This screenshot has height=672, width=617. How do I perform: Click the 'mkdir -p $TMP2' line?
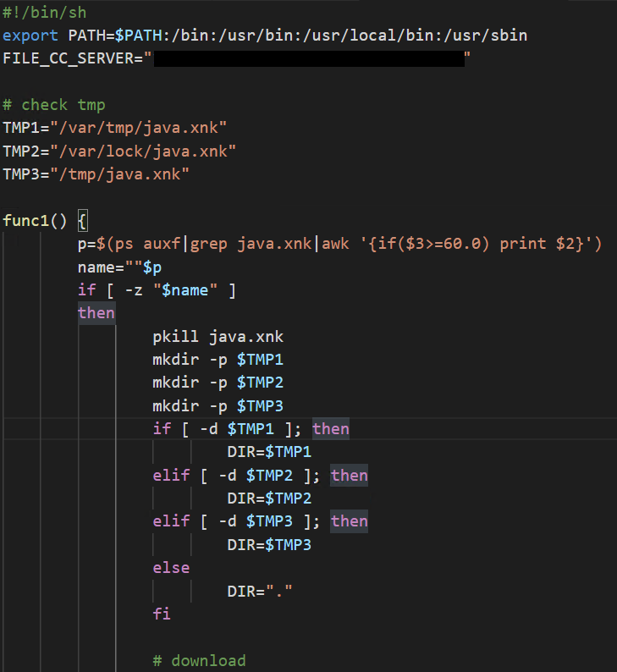218,383
